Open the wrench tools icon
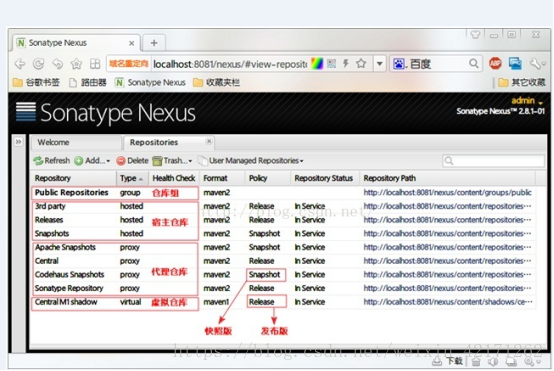554x371 pixels. point(536,64)
